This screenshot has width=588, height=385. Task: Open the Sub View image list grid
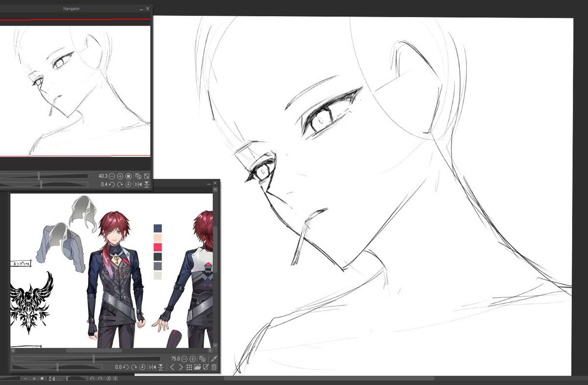coord(189,367)
